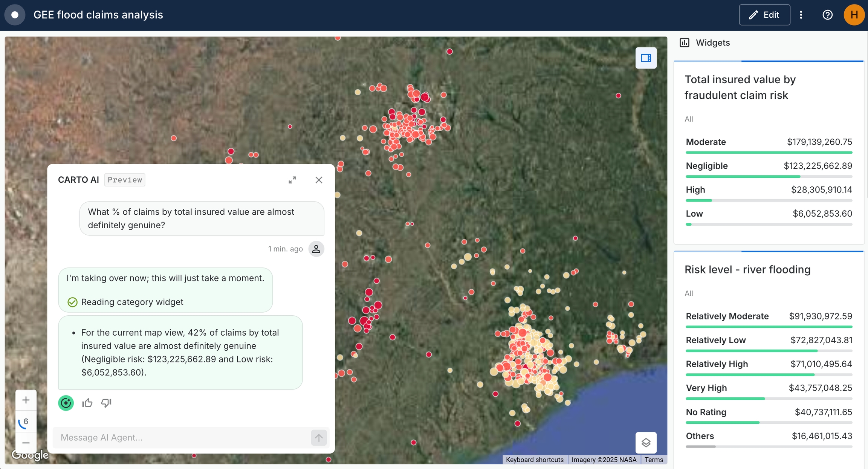Click the Help question mark icon
The image size is (868, 469).
[827, 15]
